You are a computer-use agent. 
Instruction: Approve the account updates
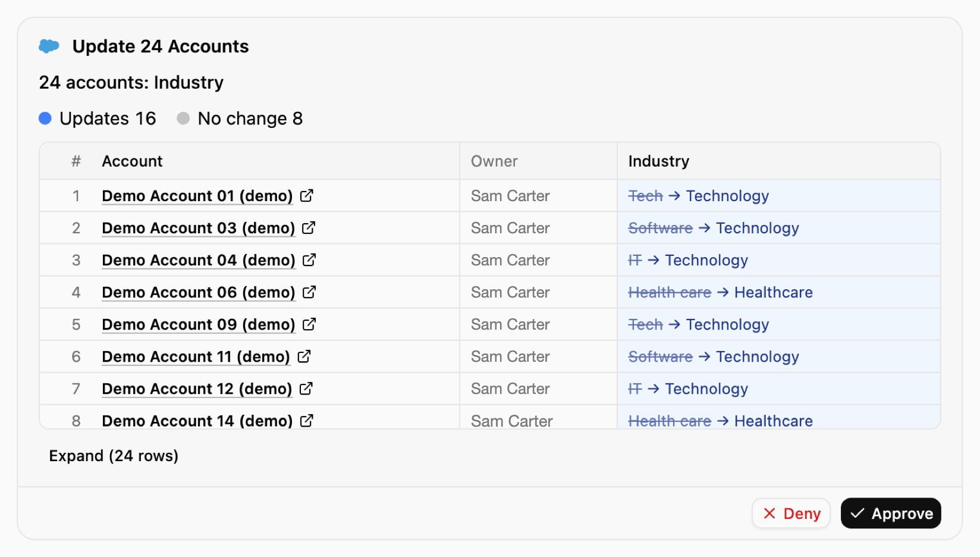[x=891, y=513]
